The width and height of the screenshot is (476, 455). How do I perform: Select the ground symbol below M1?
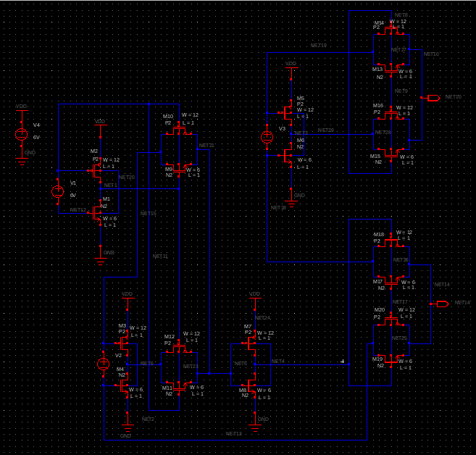(101, 255)
